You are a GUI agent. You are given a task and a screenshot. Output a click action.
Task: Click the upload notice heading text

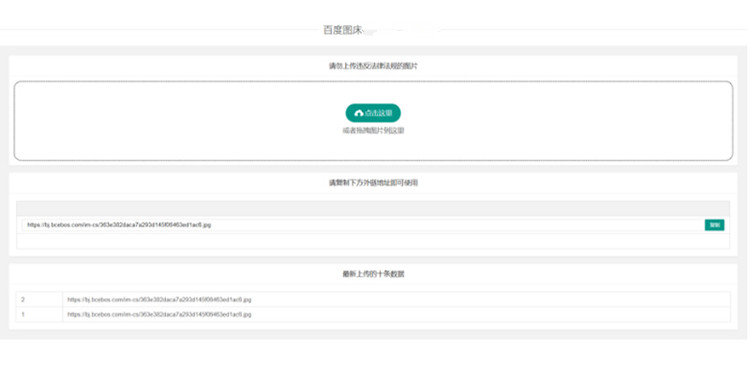[373, 66]
